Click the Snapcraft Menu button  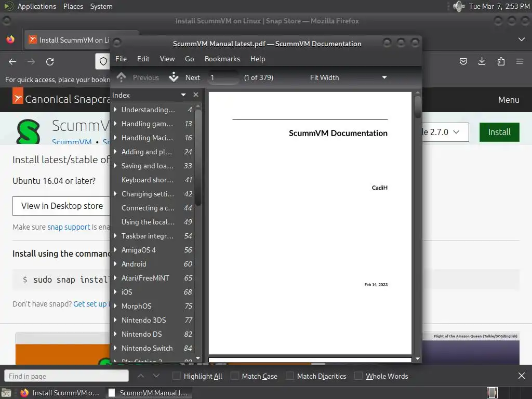tap(508, 100)
